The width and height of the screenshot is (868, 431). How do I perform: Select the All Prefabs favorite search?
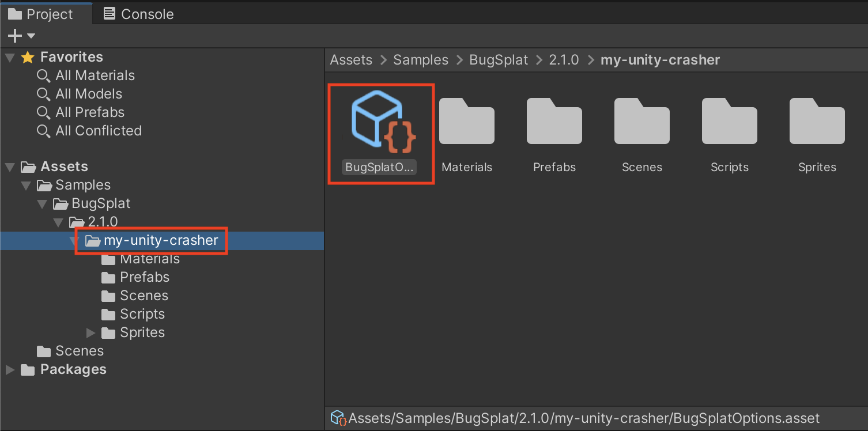click(x=89, y=112)
